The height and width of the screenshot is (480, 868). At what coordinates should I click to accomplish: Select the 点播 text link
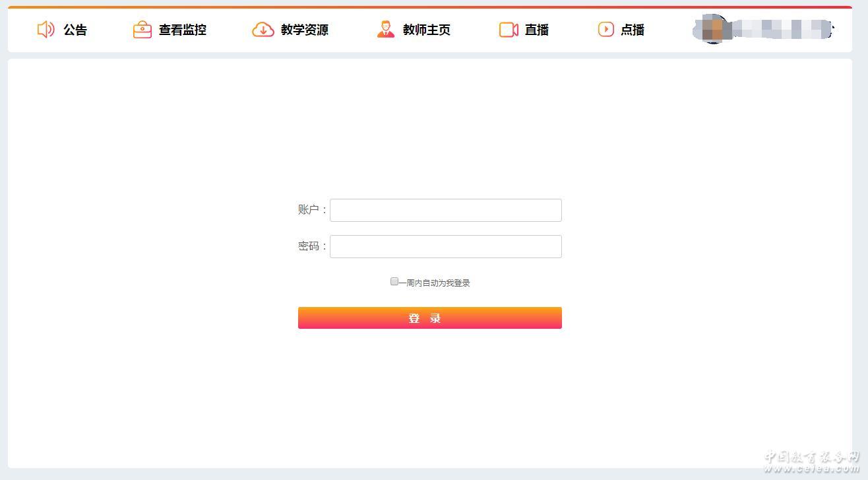633,30
